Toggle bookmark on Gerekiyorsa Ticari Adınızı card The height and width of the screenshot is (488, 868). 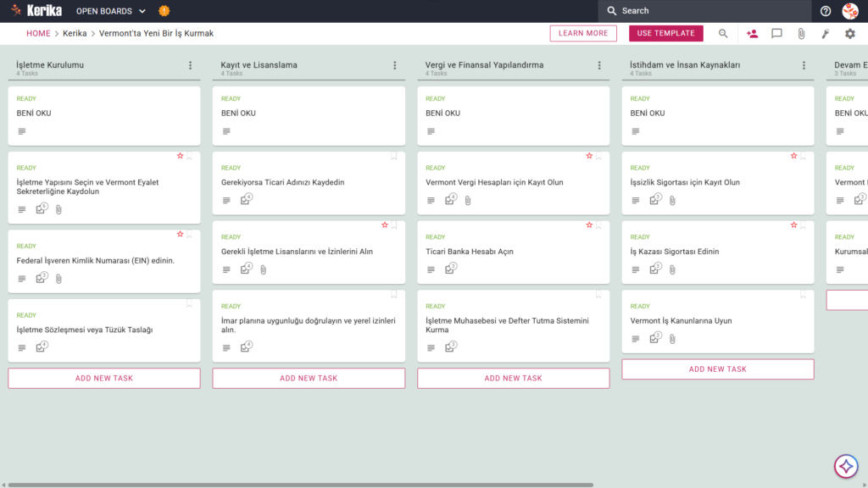[394, 156]
